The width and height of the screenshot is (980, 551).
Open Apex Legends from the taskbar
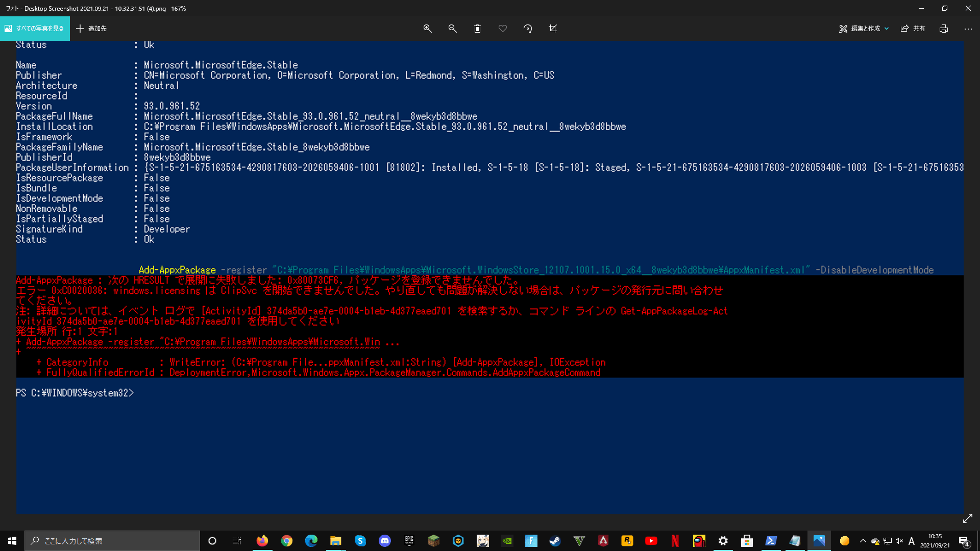(x=603, y=541)
